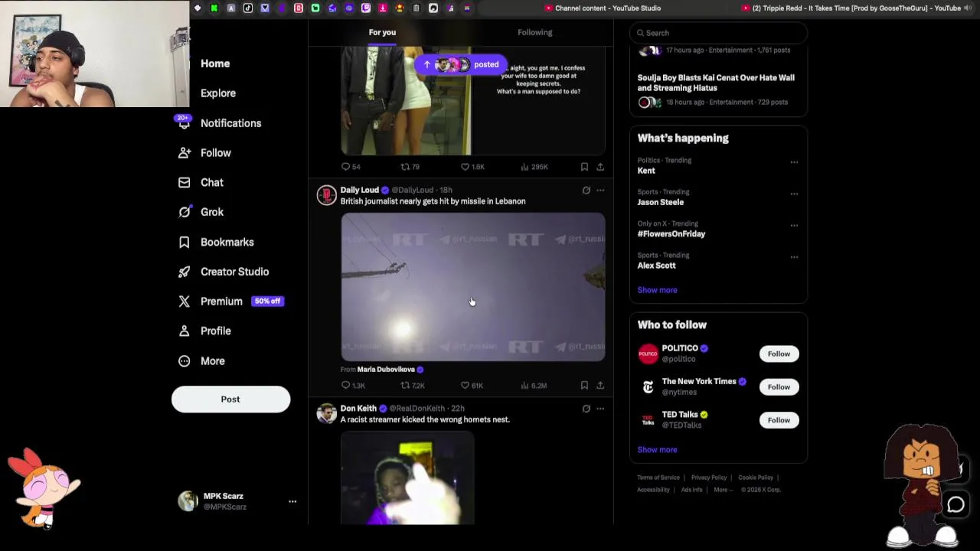This screenshot has height=551, width=980.
Task: Click the Creator Studio rocket icon
Action: (184, 272)
